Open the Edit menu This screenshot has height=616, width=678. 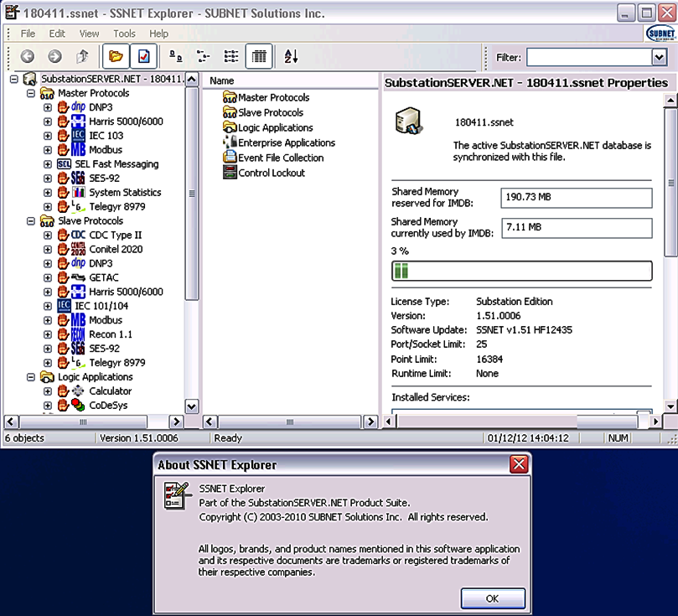tap(57, 34)
